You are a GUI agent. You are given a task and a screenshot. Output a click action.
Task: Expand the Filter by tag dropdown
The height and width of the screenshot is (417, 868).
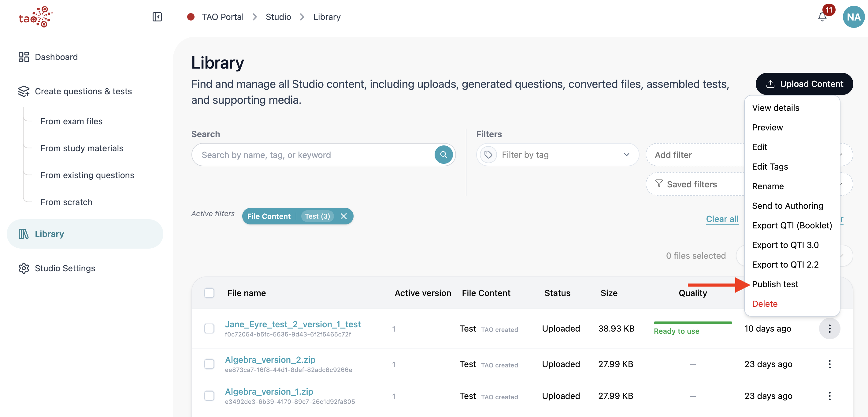coord(557,155)
